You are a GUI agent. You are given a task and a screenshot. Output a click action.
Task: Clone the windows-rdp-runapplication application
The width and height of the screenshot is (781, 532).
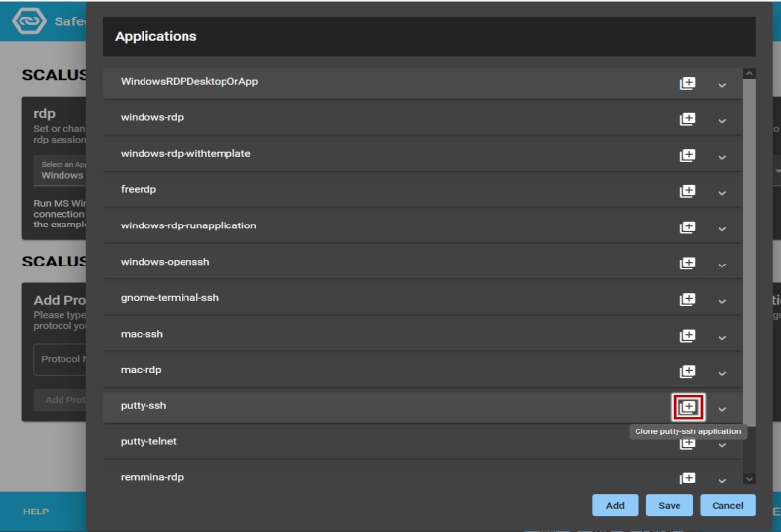point(687,227)
